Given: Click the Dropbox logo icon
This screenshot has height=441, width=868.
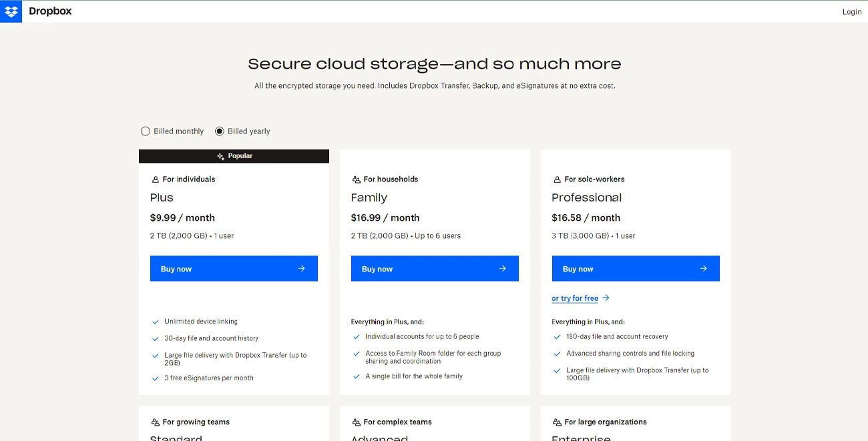Looking at the screenshot, I should pyautogui.click(x=11, y=11).
